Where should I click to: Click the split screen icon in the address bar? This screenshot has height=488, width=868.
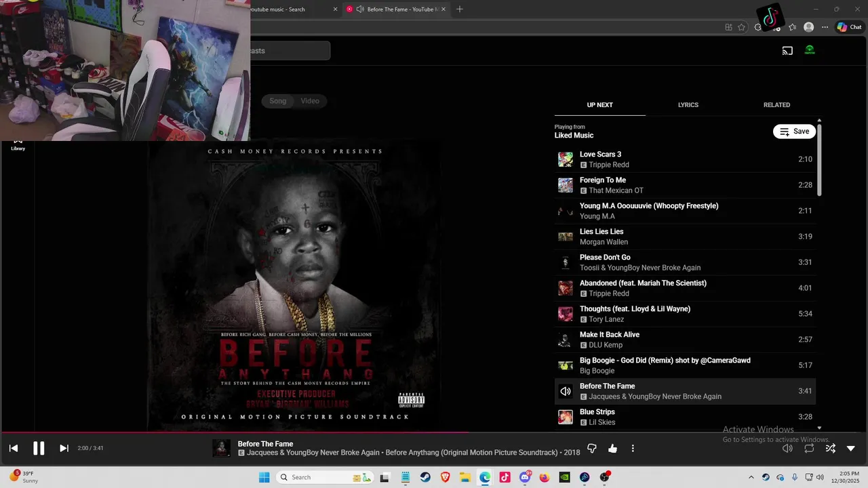point(728,27)
